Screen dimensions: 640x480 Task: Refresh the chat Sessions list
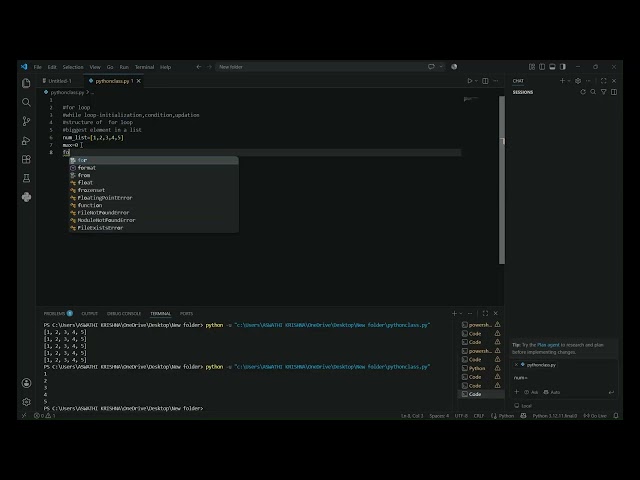[583, 92]
